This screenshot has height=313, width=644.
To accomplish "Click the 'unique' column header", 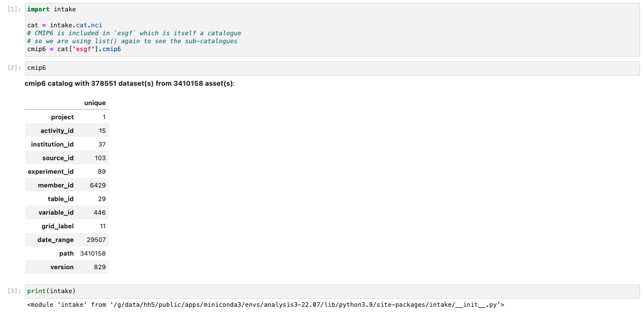I will pyautogui.click(x=95, y=103).
